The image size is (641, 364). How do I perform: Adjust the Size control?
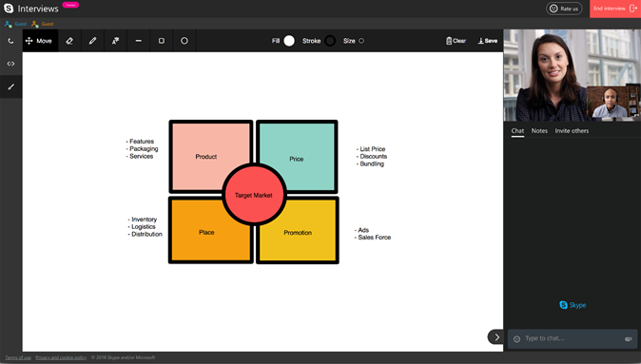[x=361, y=41]
